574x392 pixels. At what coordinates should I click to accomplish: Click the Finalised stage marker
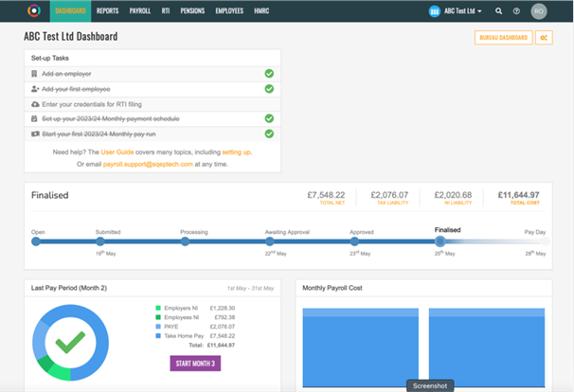440,241
